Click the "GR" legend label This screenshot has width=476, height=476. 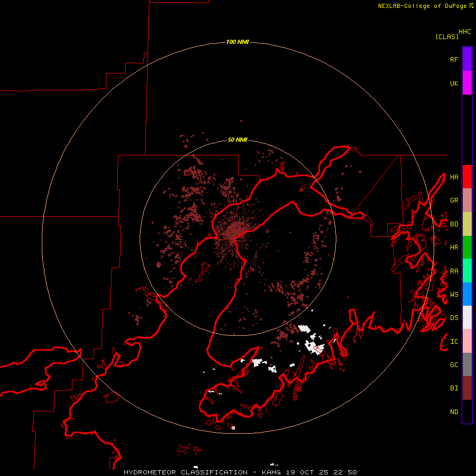(x=454, y=200)
